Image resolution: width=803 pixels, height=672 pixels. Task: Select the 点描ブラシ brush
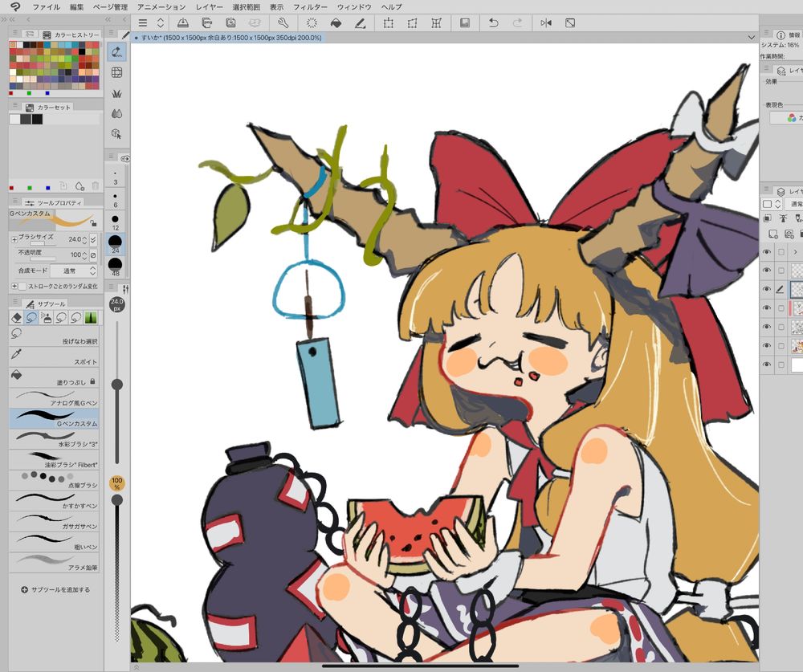pos(54,480)
